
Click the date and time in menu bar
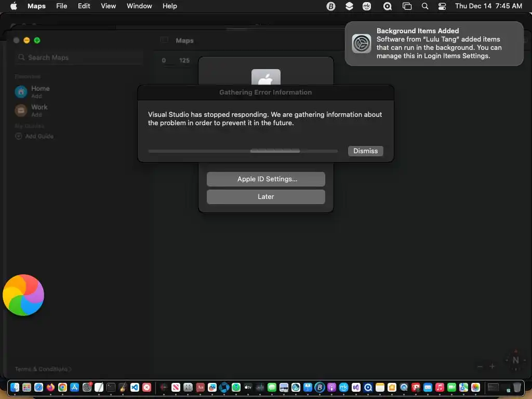click(488, 6)
